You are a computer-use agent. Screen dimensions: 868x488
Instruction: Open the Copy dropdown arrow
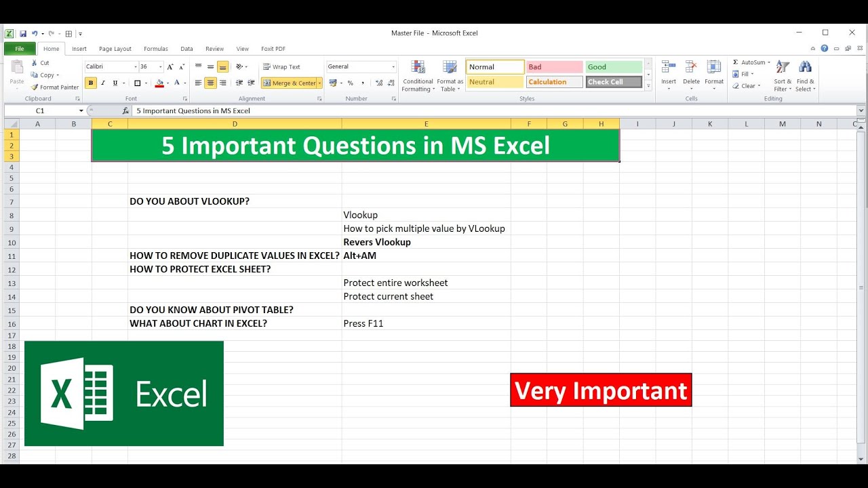tap(58, 75)
